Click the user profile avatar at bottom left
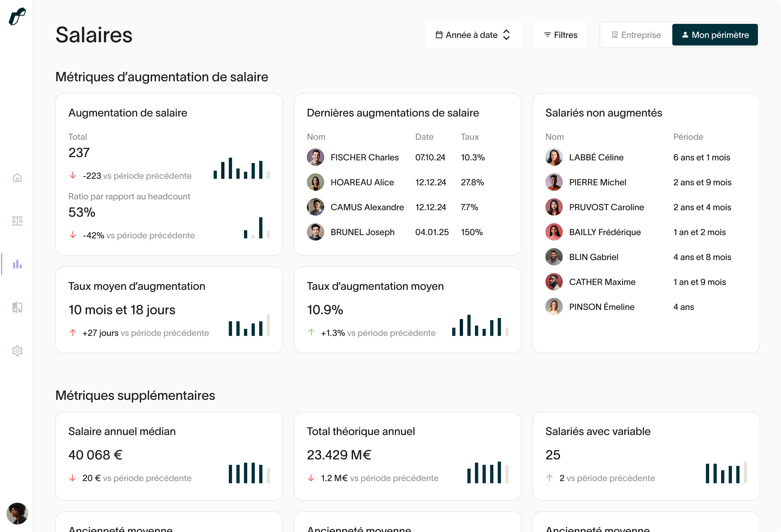This screenshot has height=532, width=781. pos(17,513)
